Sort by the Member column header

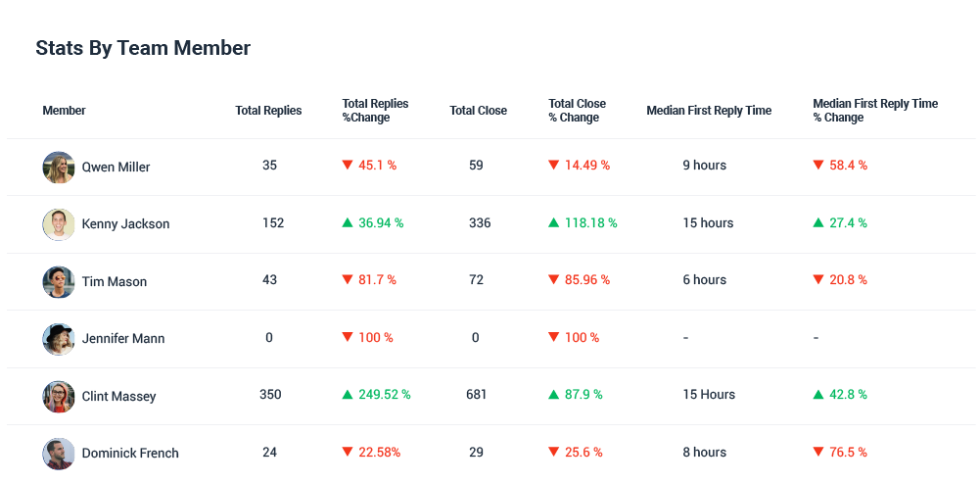coord(64,111)
